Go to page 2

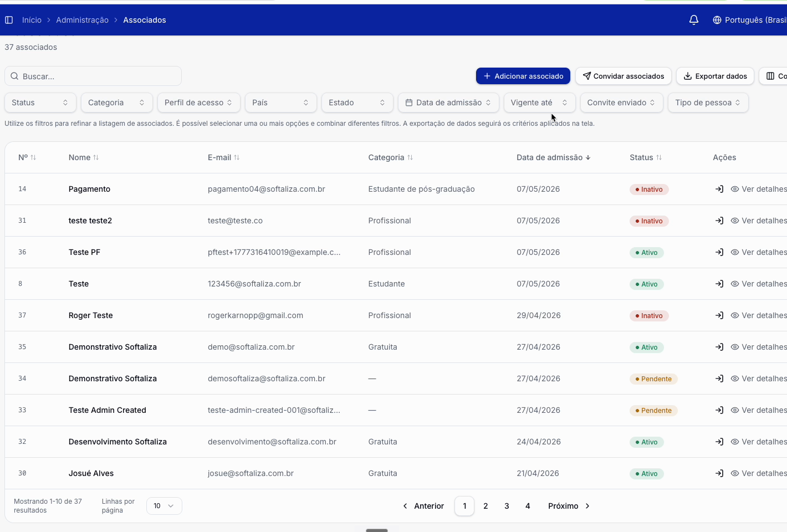[x=486, y=506]
